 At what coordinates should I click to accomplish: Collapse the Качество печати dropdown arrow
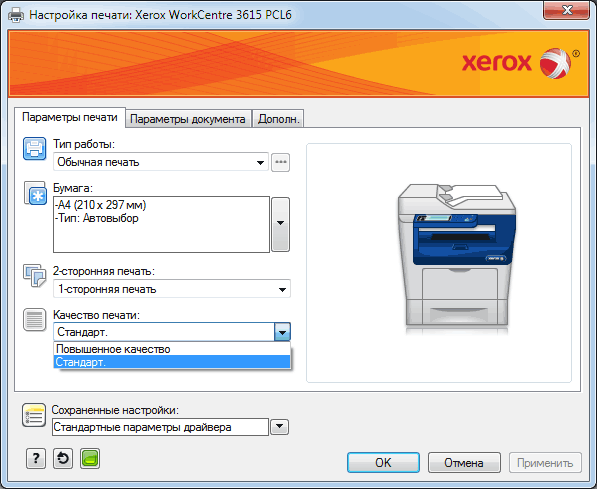tap(282, 332)
